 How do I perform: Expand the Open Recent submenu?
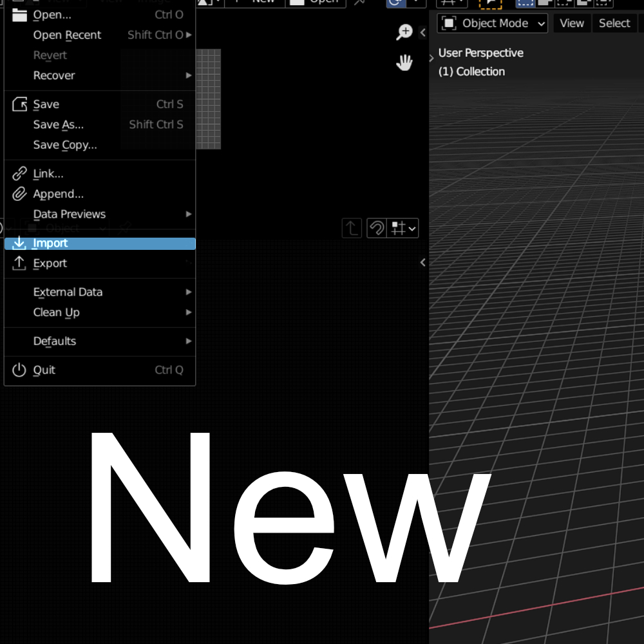pos(100,35)
